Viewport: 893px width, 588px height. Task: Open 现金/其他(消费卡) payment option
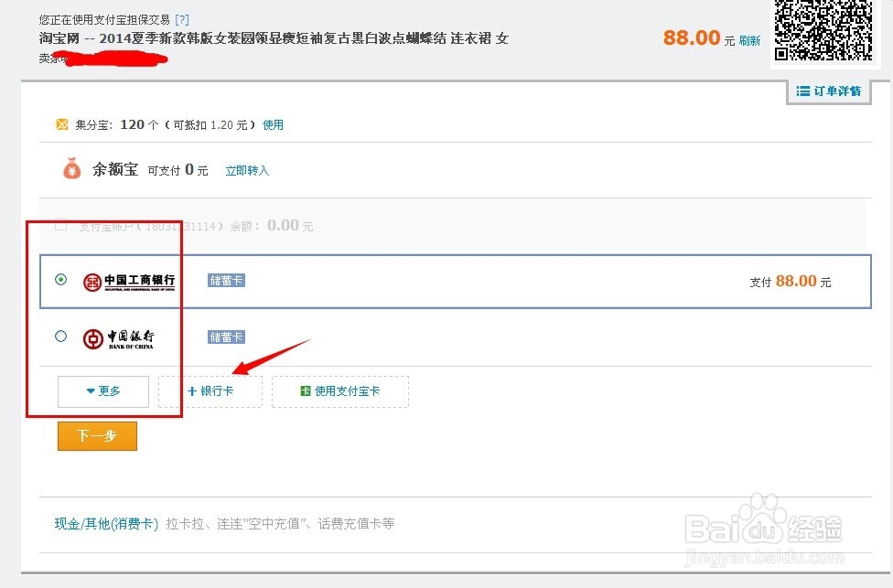tap(106, 524)
